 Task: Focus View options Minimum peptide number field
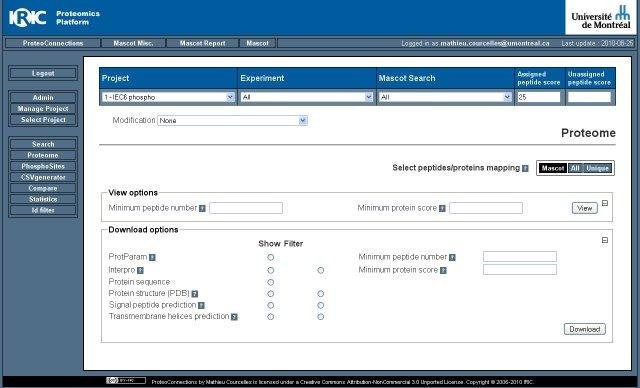point(246,208)
